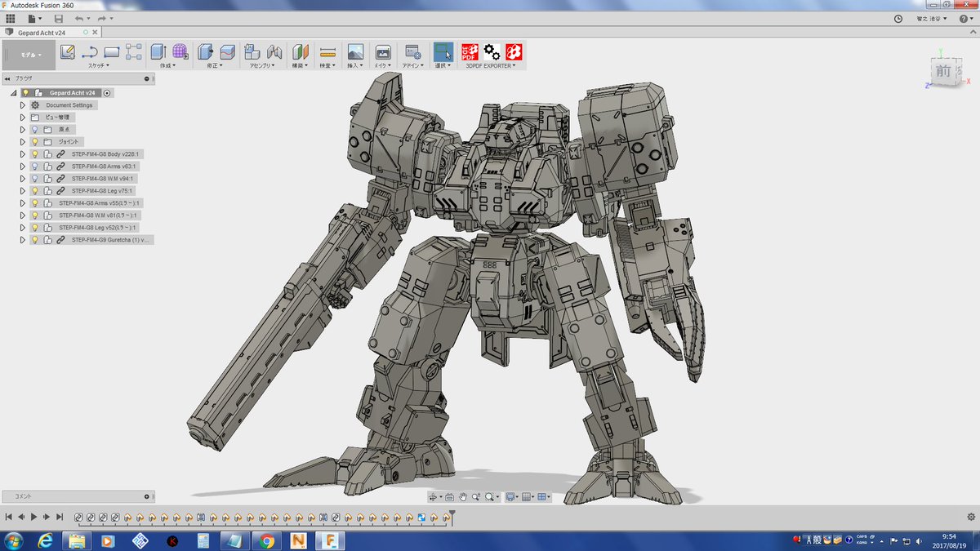Toggle visibility bulb of Gepard Acht v24
The image size is (980, 551).
coord(25,93)
